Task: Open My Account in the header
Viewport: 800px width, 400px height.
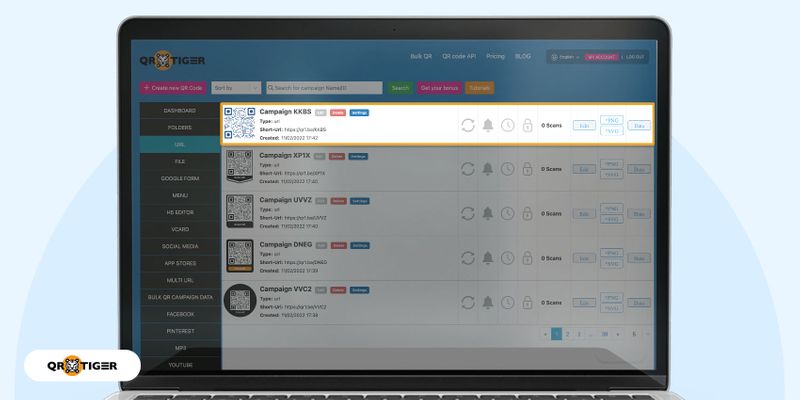Action: click(x=602, y=57)
